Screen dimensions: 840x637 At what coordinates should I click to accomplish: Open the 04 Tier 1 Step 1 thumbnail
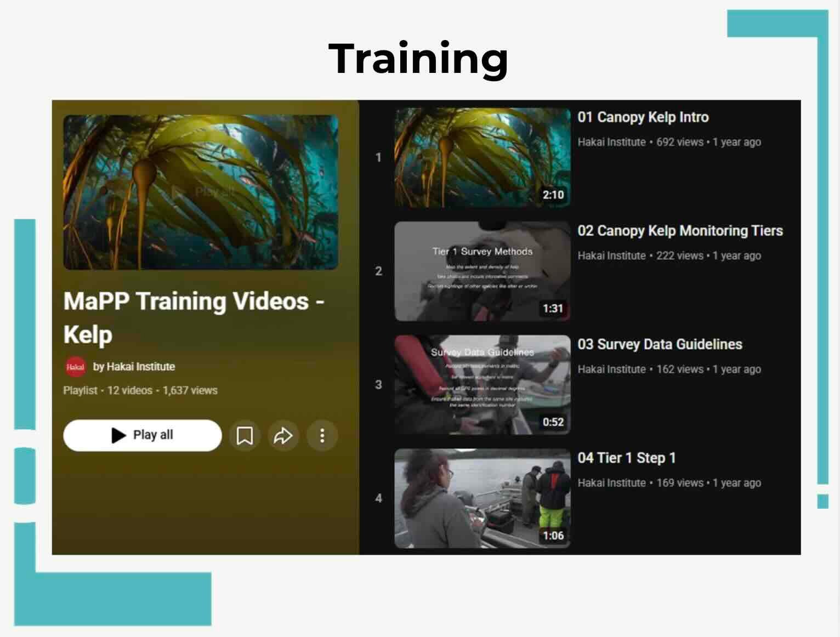483,498
